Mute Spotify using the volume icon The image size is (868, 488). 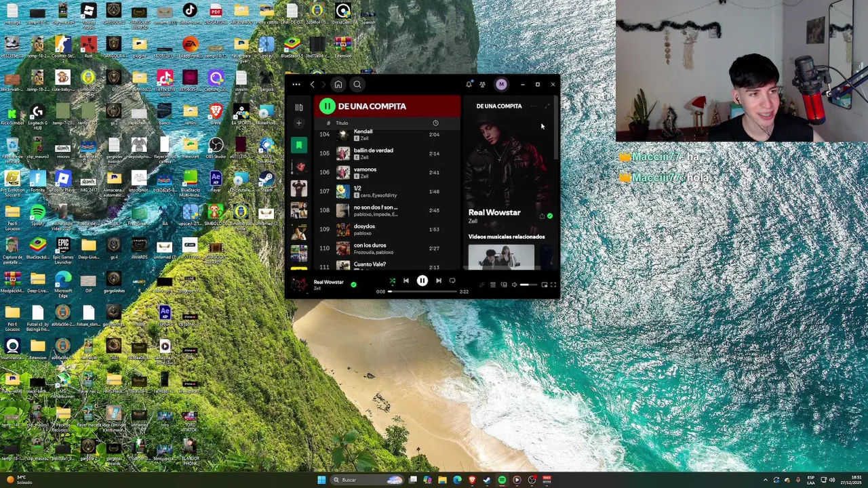click(514, 285)
